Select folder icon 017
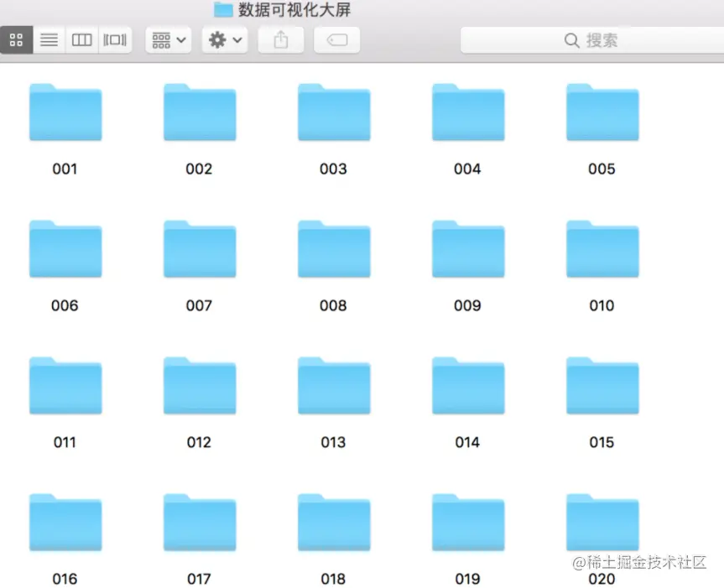 [x=200, y=522]
